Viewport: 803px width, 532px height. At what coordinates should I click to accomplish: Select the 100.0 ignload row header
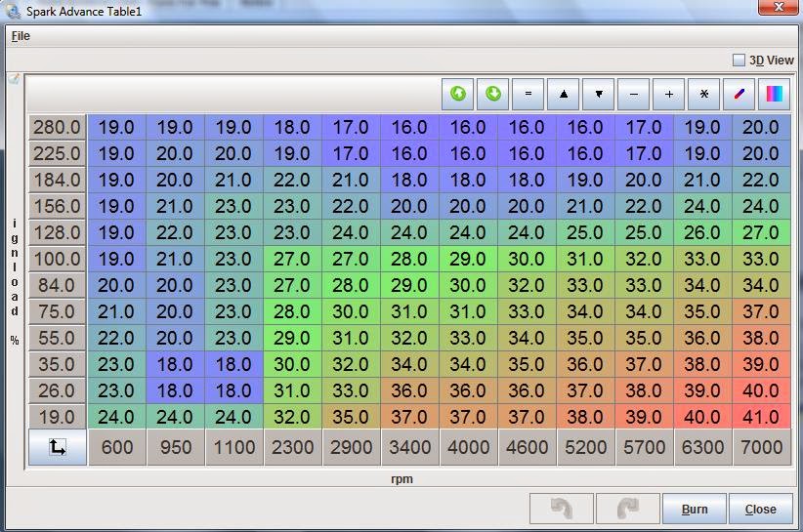pyautogui.click(x=58, y=260)
